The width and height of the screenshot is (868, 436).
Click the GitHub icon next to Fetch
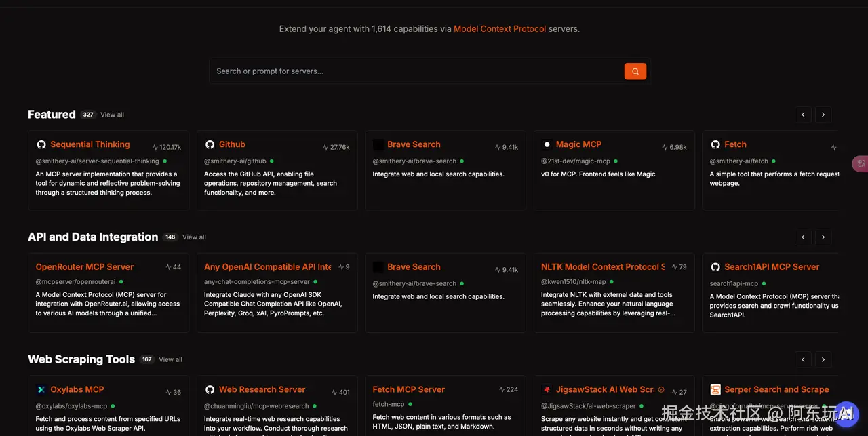pos(715,144)
